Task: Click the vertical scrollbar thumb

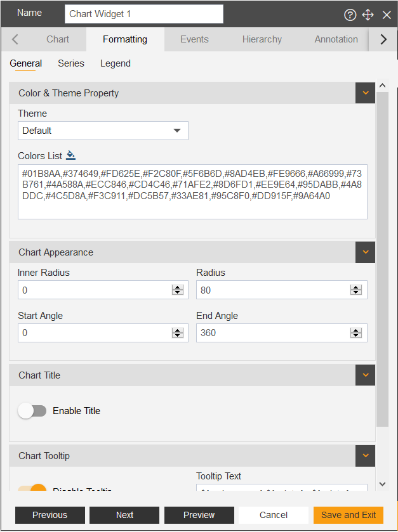Action: [x=382, y=259]
